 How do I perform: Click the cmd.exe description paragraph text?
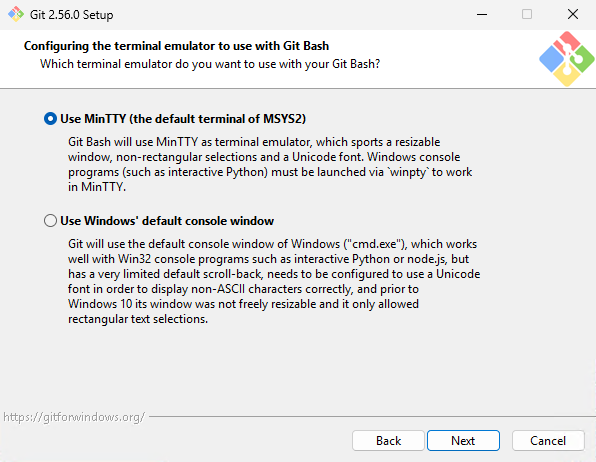click(x=274, y=281)
